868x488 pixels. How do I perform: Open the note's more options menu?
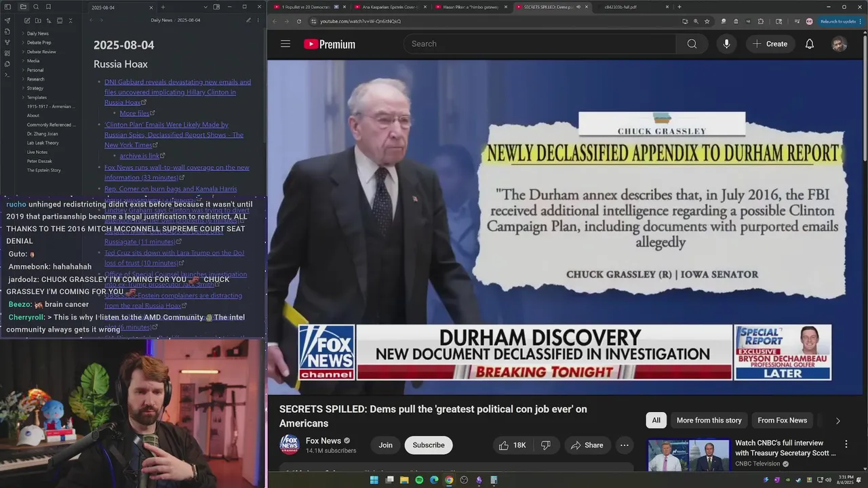tap(258, 20)
